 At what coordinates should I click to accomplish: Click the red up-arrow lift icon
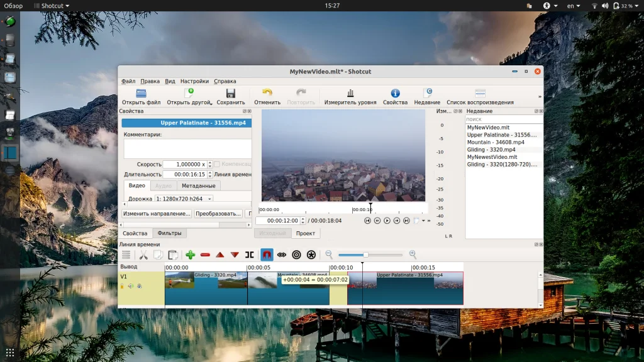220,255
